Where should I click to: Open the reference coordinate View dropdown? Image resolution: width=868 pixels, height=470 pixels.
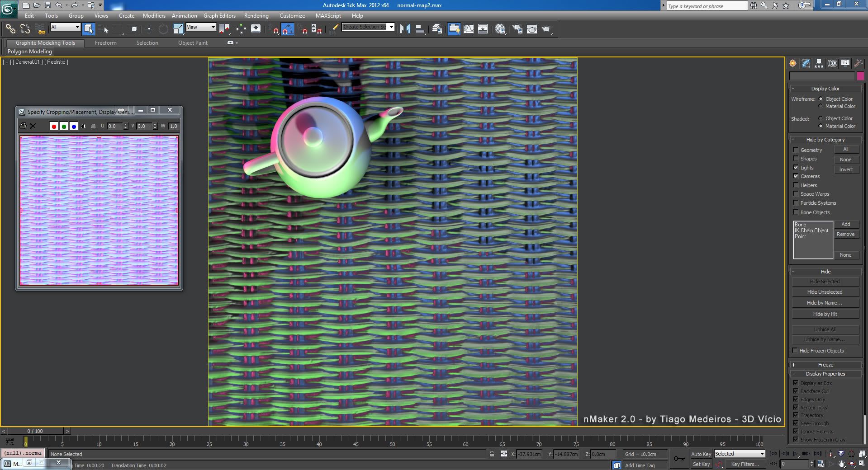(201, 27)
